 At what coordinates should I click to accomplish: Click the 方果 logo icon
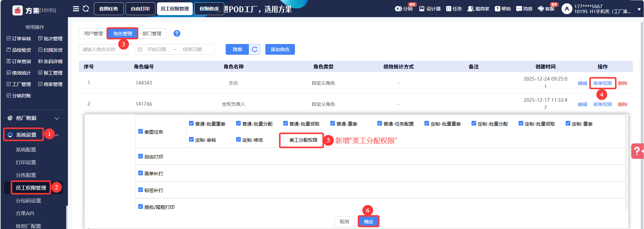[17, 10]
